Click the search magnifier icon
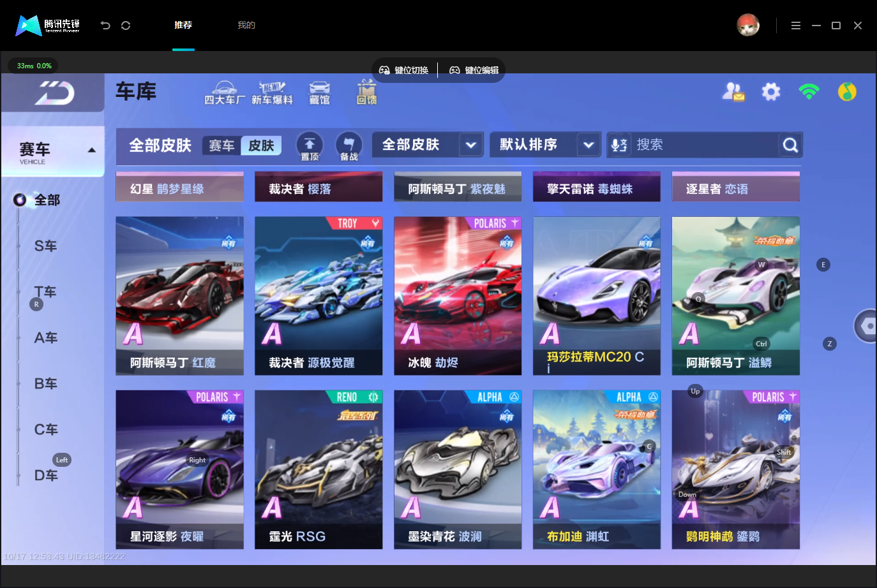 coord(790,145)
